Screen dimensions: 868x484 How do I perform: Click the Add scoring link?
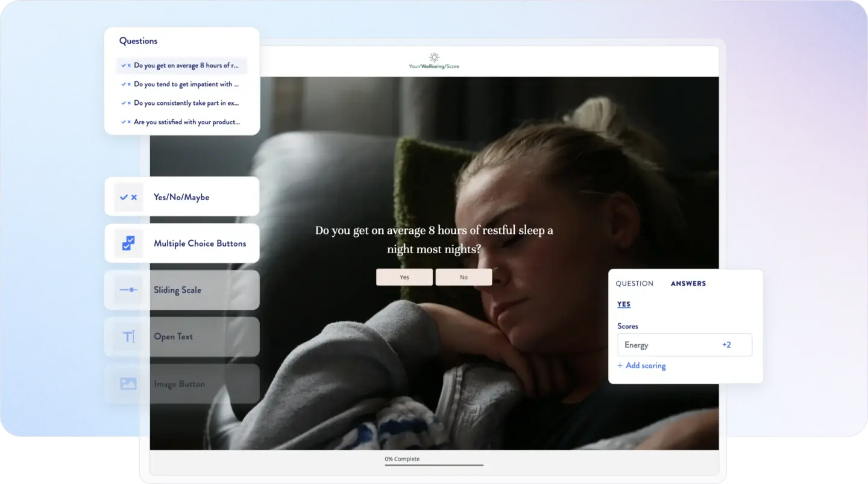point(642,365)
